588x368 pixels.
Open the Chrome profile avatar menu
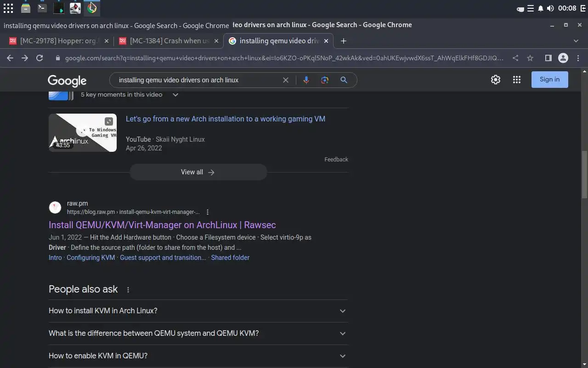coord(563,58)
